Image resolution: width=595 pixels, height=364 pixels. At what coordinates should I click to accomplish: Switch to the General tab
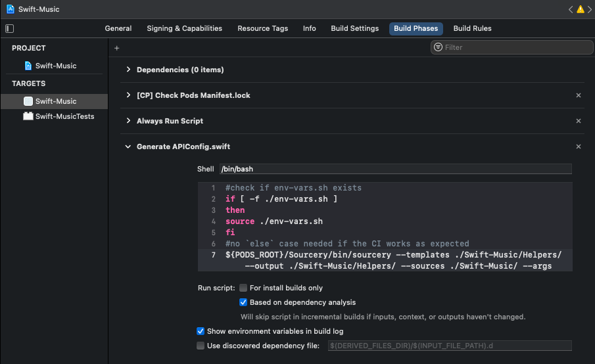click(x=118, y=28)
